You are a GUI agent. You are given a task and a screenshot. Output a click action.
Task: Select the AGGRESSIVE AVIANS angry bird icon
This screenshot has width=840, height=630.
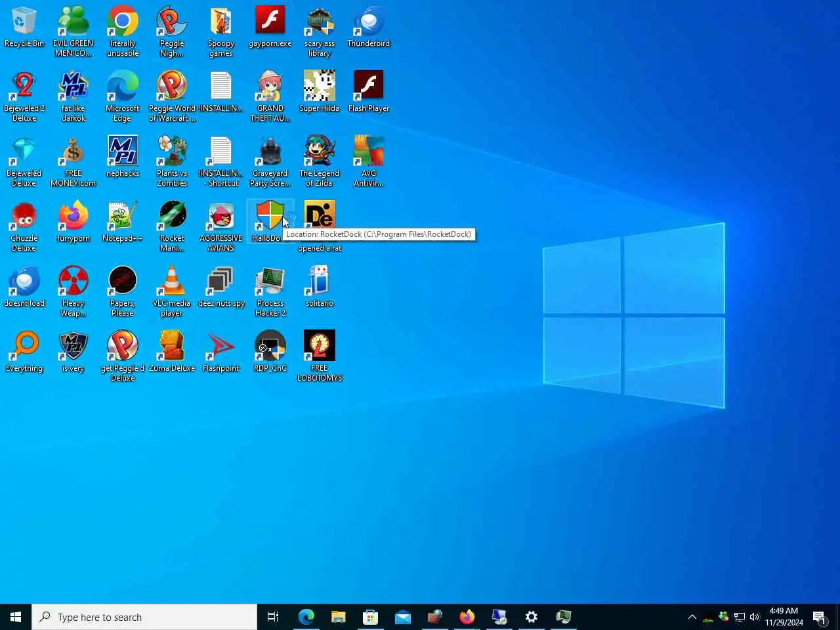pos(221,226)
